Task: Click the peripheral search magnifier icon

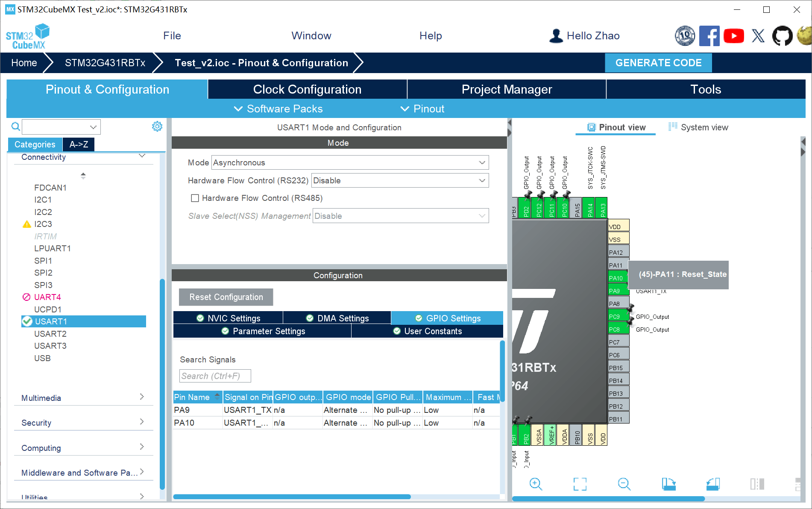Action: click(x=15, y=127)
